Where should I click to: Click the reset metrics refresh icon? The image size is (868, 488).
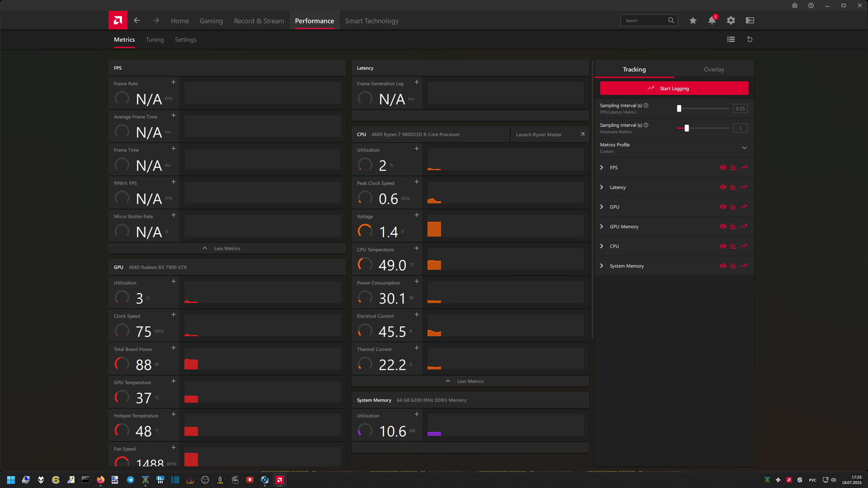coord(750,39)
